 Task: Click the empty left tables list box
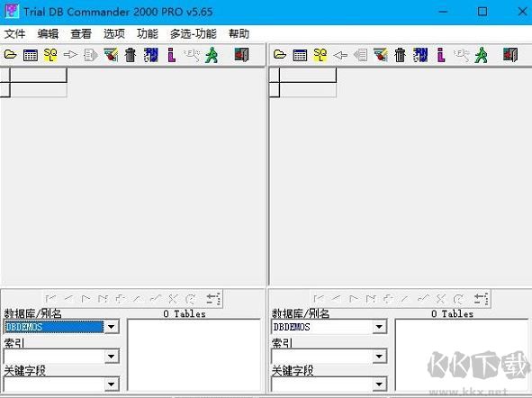click(194, 355)
